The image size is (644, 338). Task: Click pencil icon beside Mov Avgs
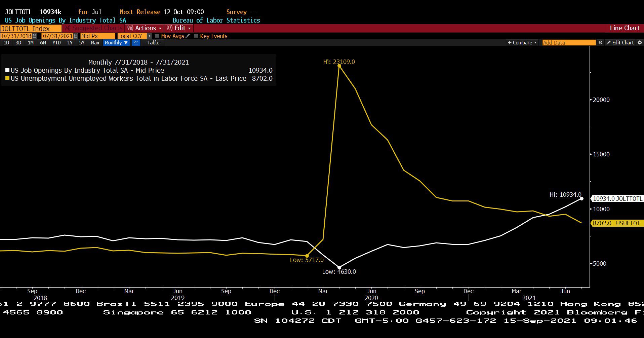pyautogui.click(x=188, y=36)
